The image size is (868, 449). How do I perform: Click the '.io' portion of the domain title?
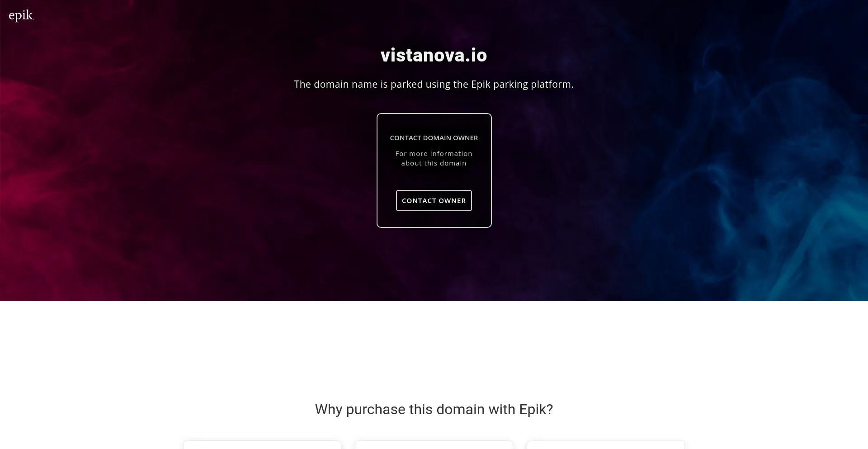tap(476, 55)
